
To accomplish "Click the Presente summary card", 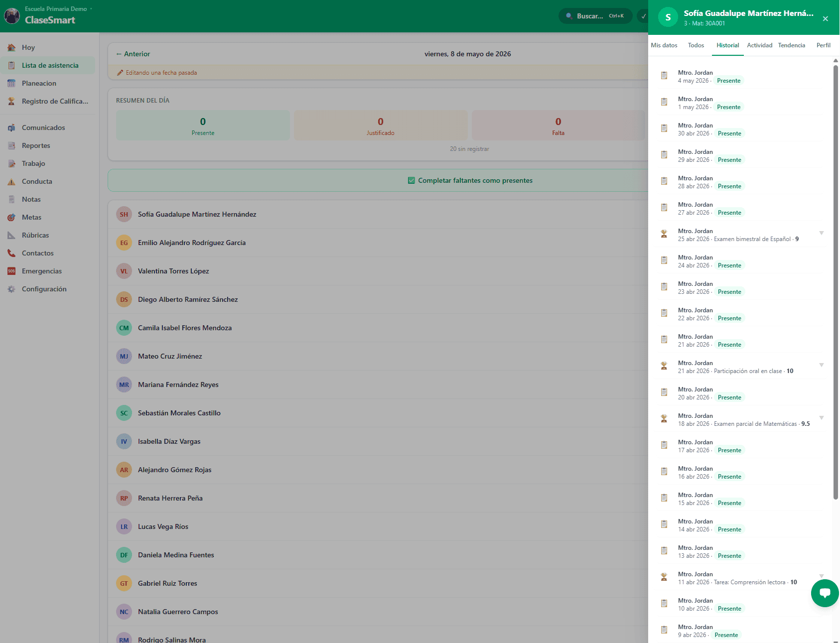I will click(203, 126).
